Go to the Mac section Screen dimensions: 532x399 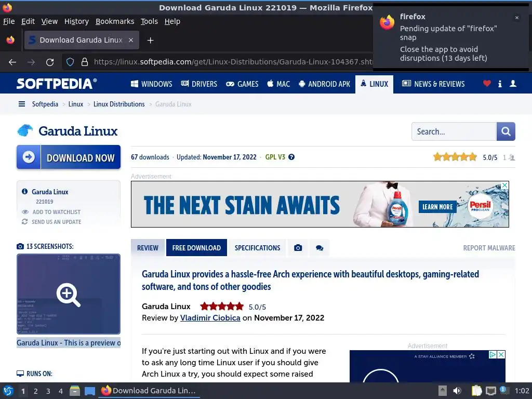[278, 84]
